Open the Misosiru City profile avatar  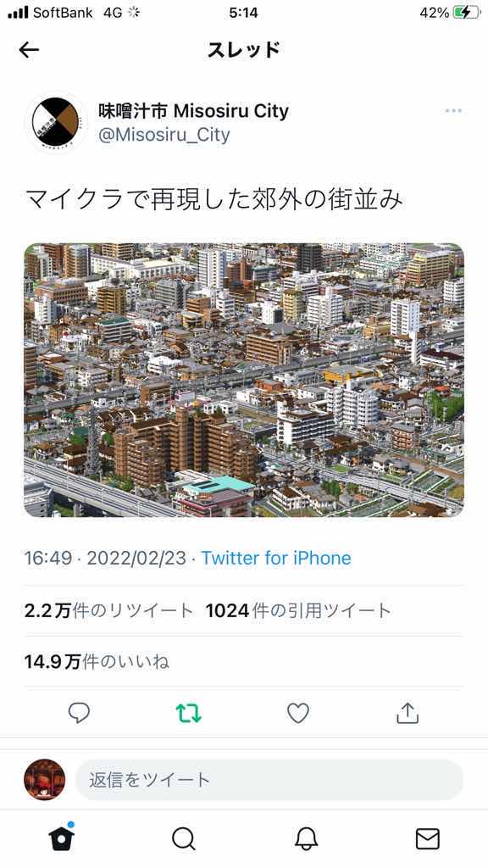(55, 122)
